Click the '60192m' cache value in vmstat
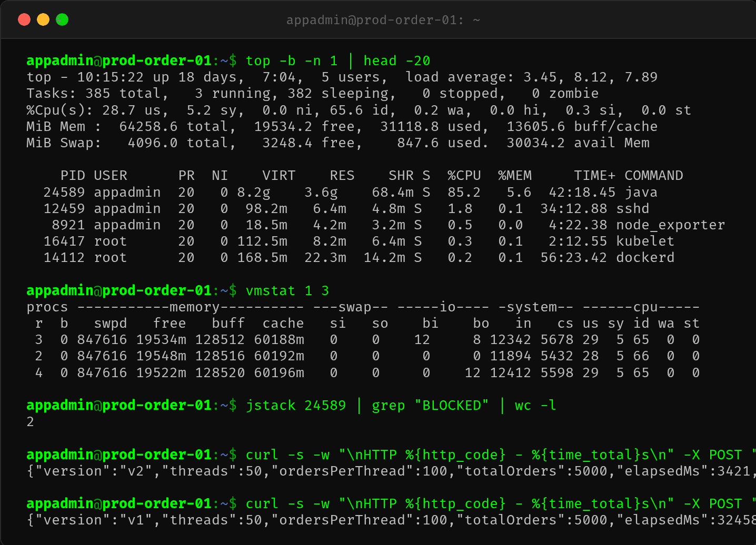This screenshot has height=545, width=756. (279, 356)
